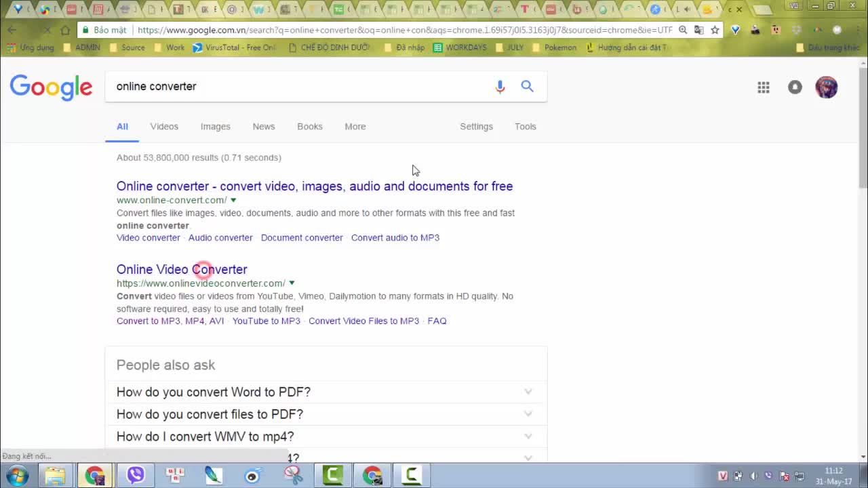Follow the 'YouTube to MP3' sitelink

[267, 321]
